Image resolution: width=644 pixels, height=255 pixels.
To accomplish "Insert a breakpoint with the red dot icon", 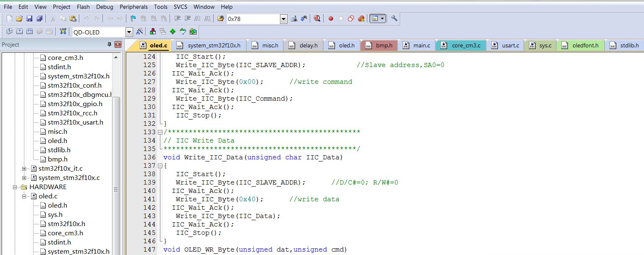I will pos(331,18).
